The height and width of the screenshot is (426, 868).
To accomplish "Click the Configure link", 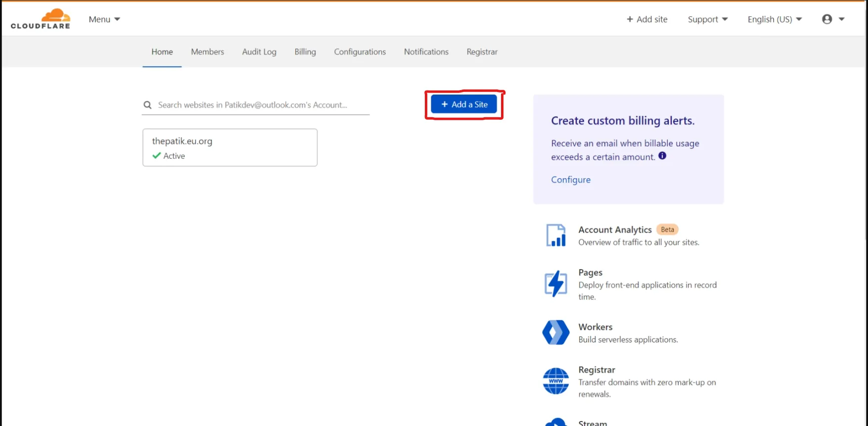I will click(571, 180).
